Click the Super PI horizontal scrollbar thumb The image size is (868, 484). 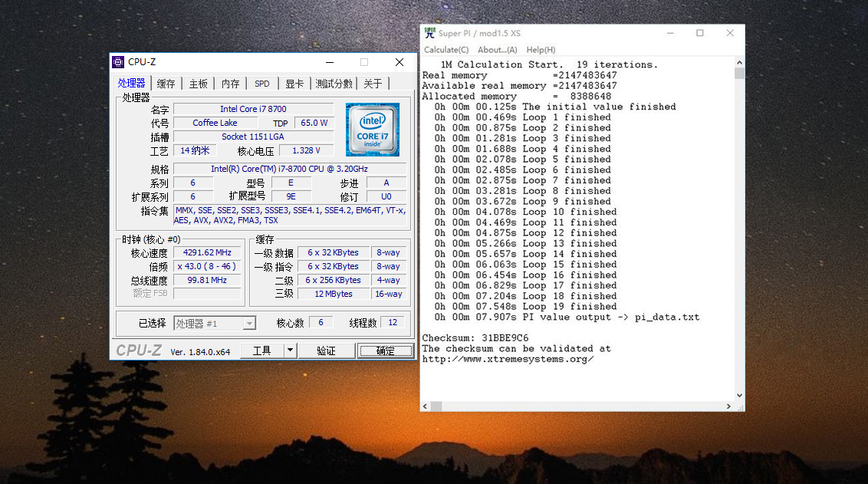[x=437, y=407]
